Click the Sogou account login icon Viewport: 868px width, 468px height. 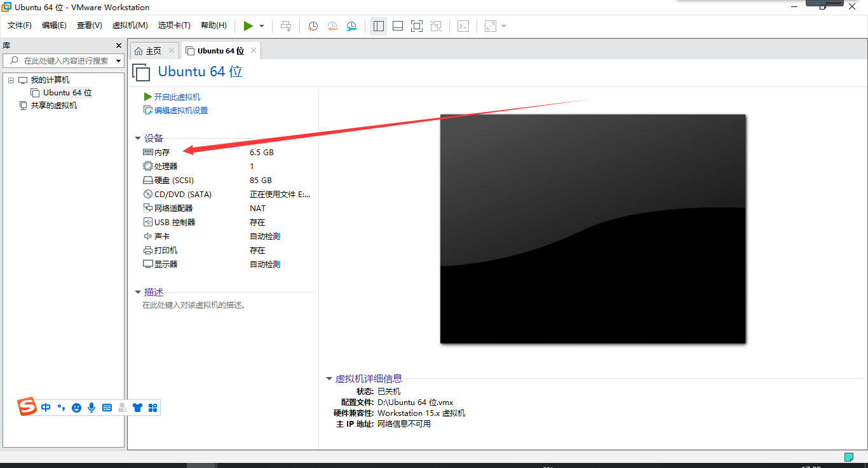click(x=122, y=408)
